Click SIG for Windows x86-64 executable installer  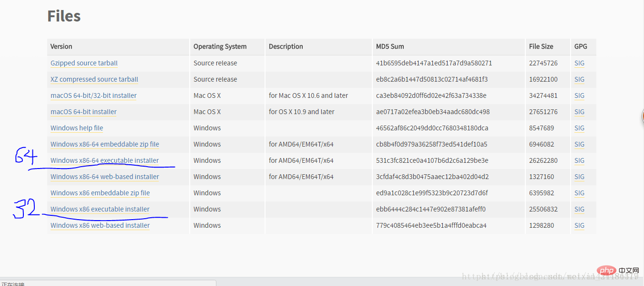579,160
